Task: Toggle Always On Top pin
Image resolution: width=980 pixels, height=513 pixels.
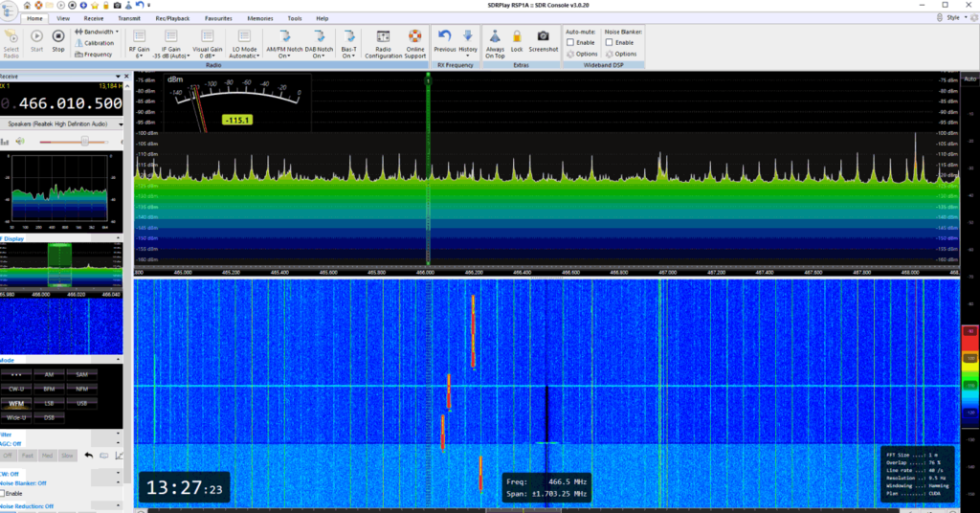Action: coord(495,44)
